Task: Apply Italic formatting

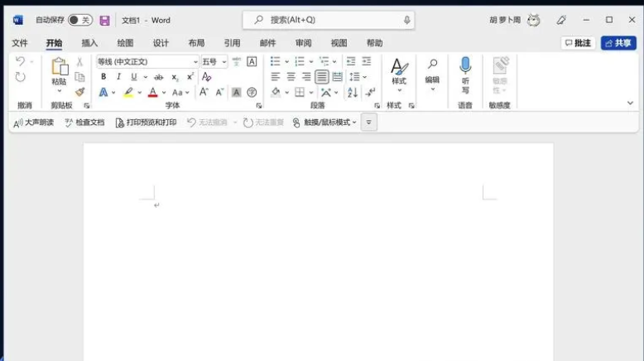Action: tap(118, 77)
